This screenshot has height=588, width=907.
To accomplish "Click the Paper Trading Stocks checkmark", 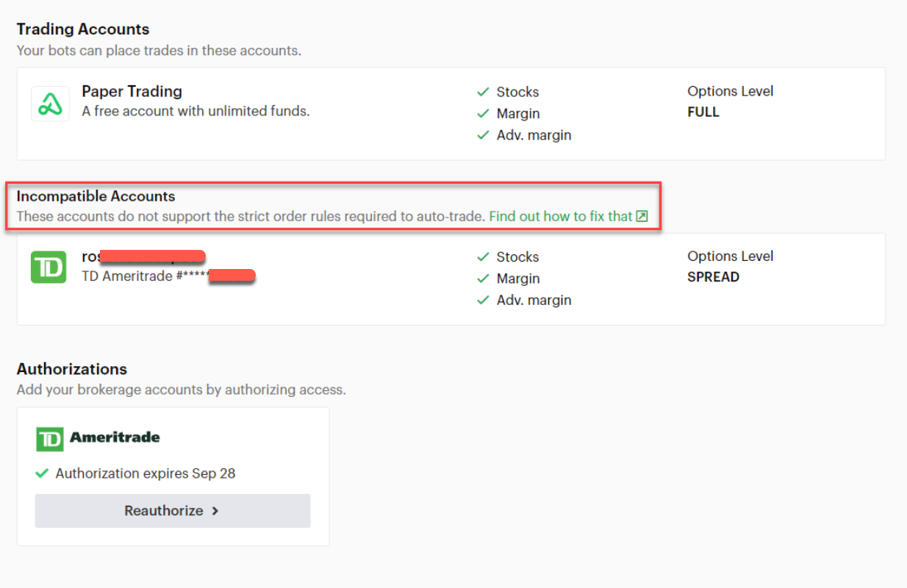I will click(x=483, y=92).
